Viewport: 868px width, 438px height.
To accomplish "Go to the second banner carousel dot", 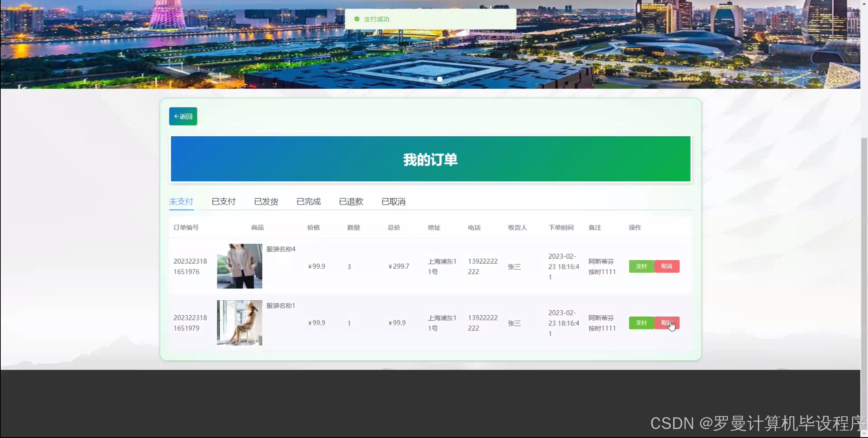I will click(431, 79).
